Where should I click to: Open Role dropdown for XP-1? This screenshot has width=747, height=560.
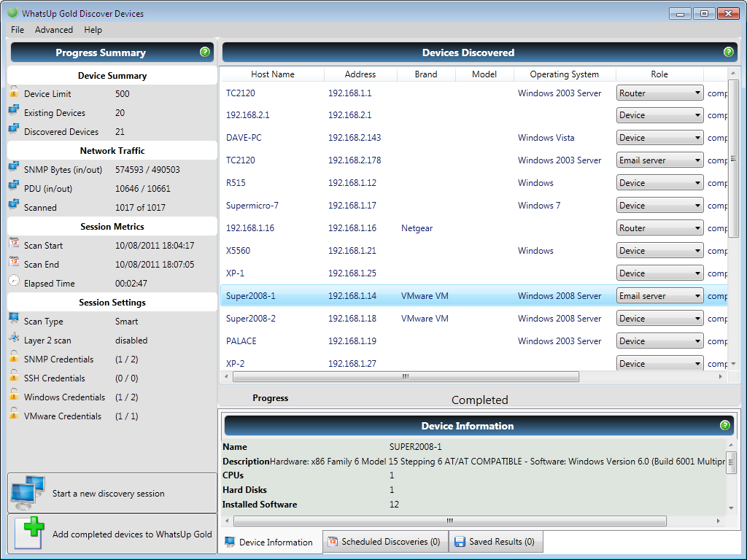(x=659, y=273)
